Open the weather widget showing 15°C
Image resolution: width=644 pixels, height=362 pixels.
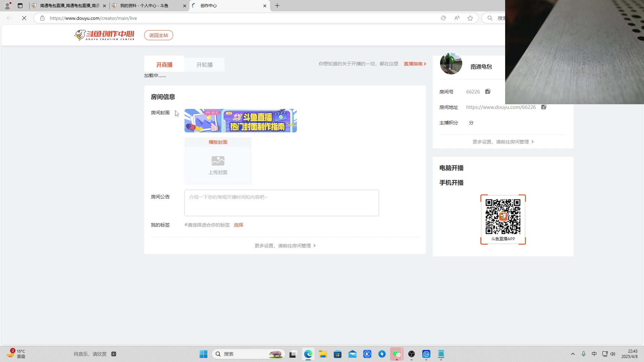coord(16,354)
